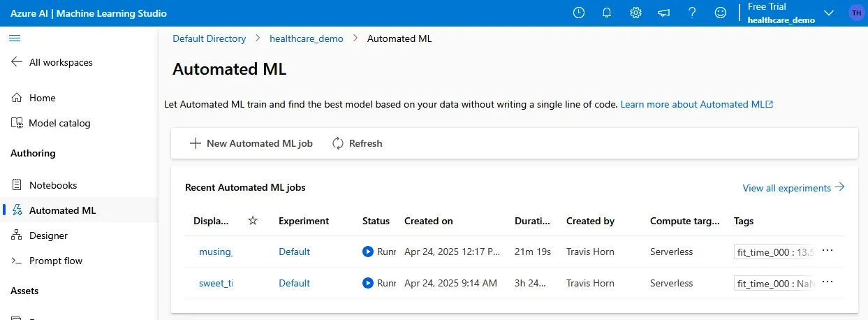The width and height of the screenshot is (868, 320).
Task: Click New Automated ML job button
Action: pos(251,143)
